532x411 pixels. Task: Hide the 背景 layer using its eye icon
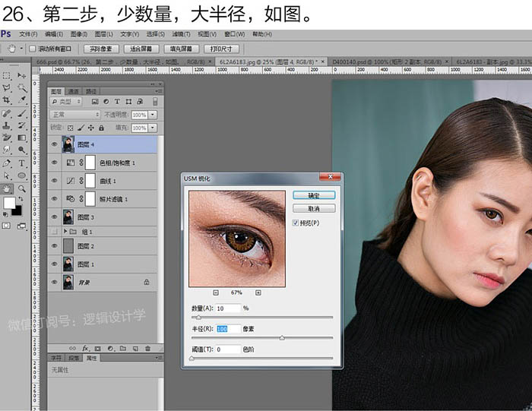tap(54, 281)
